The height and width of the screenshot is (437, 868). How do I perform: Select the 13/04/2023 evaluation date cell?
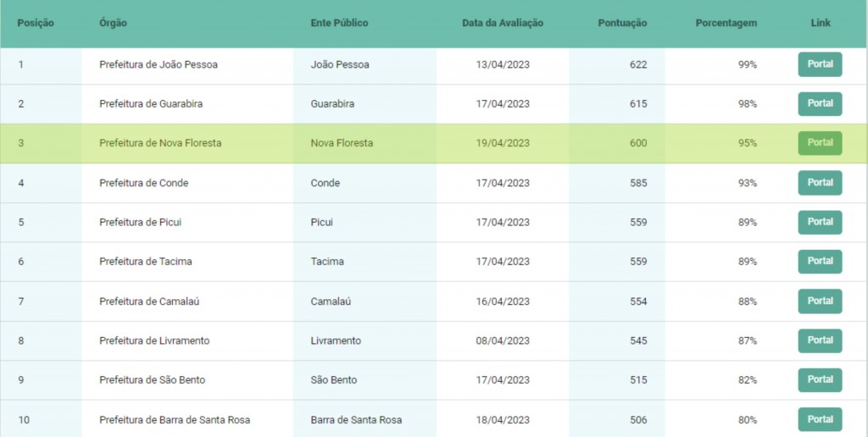503,64
